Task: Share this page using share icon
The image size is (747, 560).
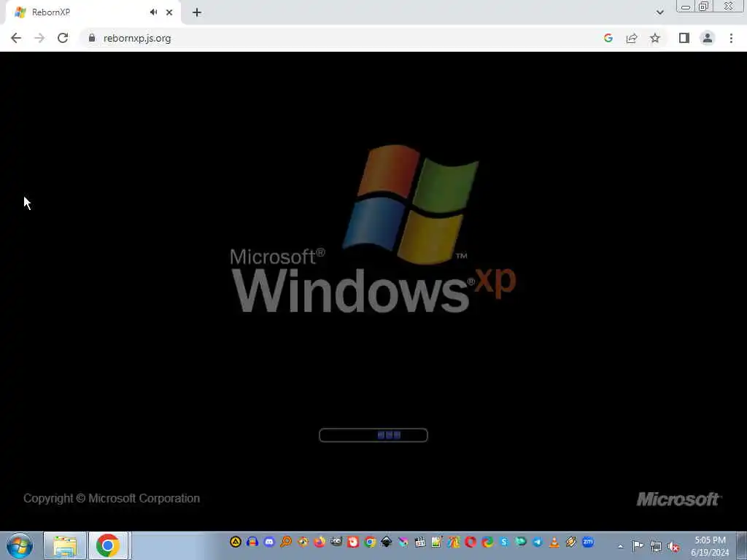Action: coord(632,38)
